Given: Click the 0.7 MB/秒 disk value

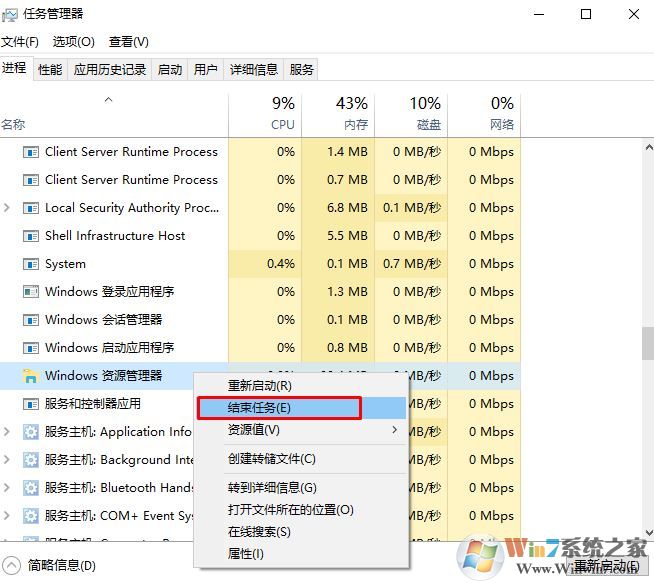Looking at the screenshot, I should pyautogui.click(x=412, y=264).
